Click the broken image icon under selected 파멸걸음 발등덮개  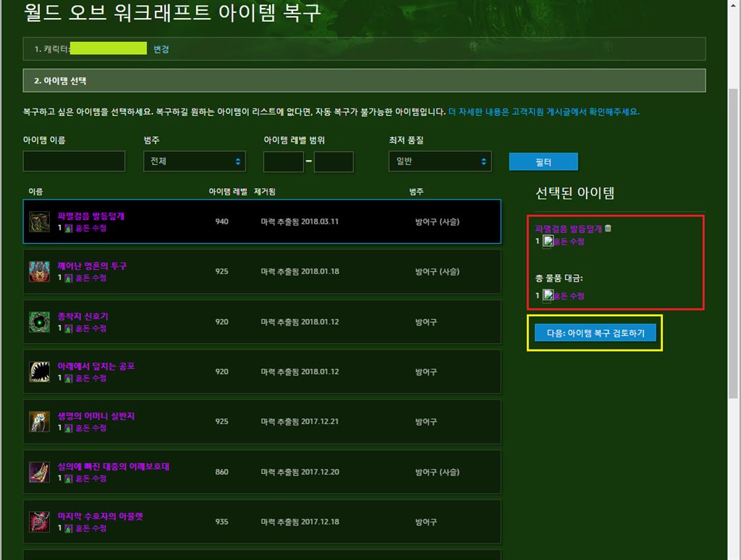click(548, 242)
